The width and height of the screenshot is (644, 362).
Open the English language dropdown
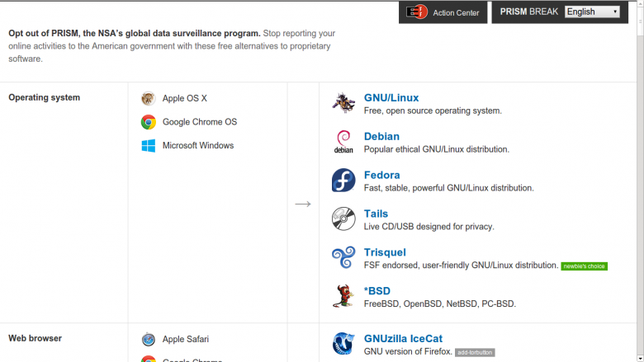(592, 12)
